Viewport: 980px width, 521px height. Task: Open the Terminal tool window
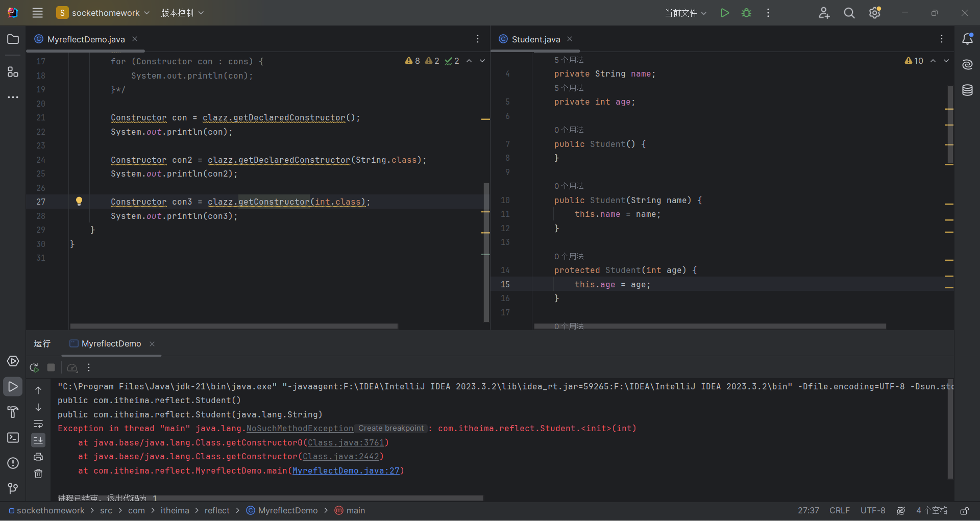(x=13, y=438)
